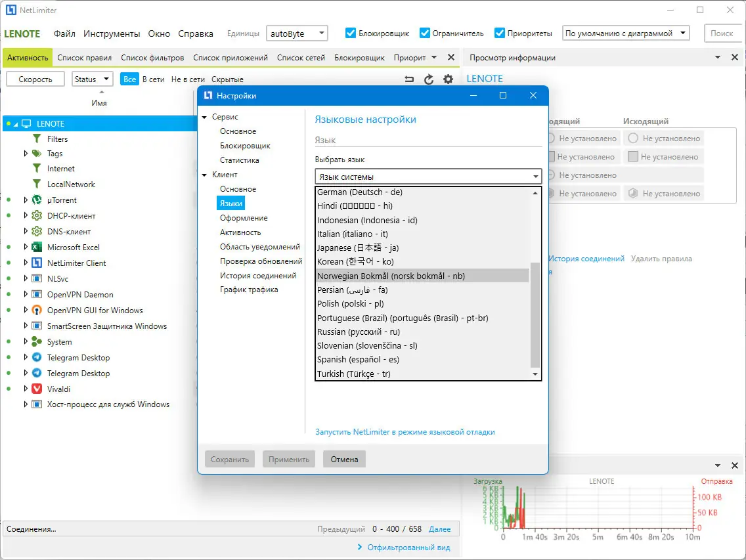Click the language list scrollbar thumb

tap(535, 315)
